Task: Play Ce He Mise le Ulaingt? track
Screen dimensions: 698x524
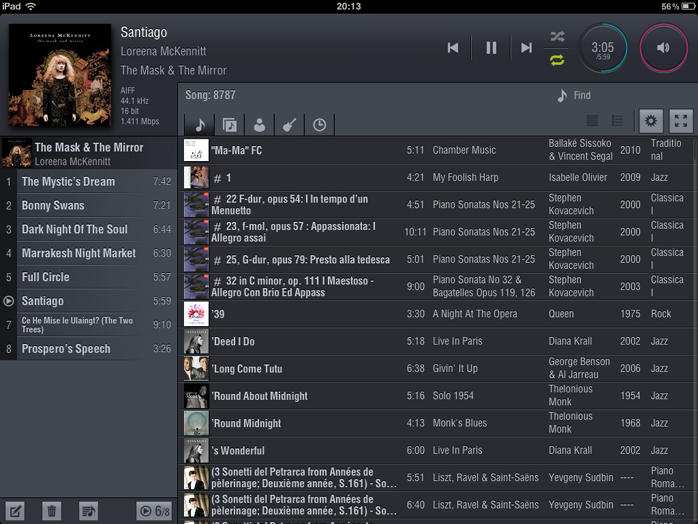Action: 89,325
